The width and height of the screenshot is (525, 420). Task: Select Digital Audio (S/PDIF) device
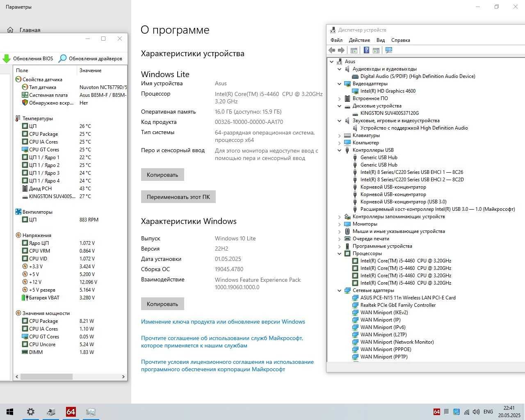tap(418, 76)
